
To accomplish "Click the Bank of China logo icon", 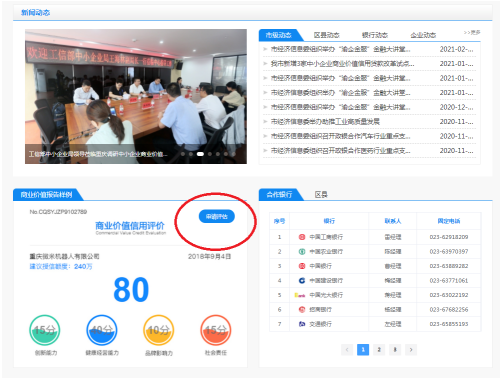I will pos(302,266).
